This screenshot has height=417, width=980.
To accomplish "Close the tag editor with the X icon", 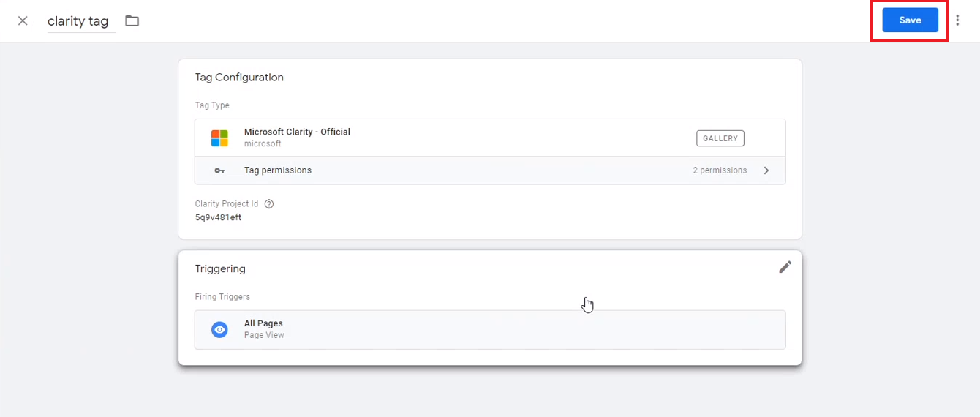I will pos(23,20).
